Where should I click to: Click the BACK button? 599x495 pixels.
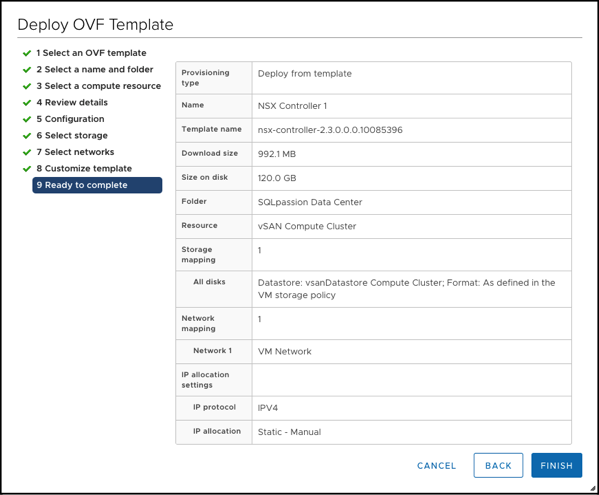point(498,465)
